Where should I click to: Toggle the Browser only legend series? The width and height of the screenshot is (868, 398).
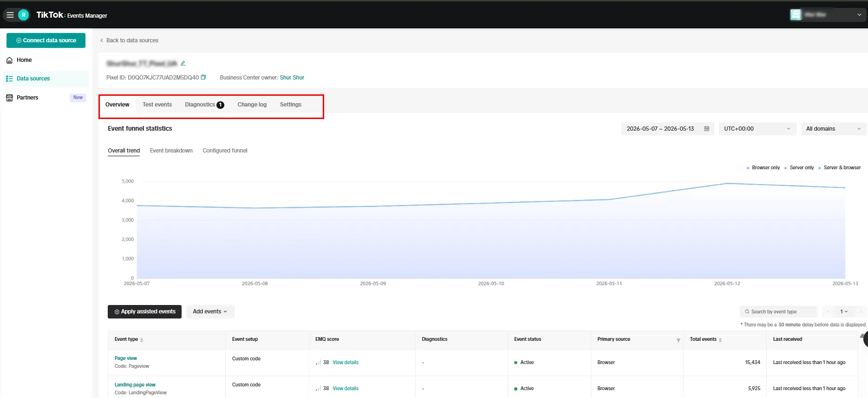tap(763, 168)
